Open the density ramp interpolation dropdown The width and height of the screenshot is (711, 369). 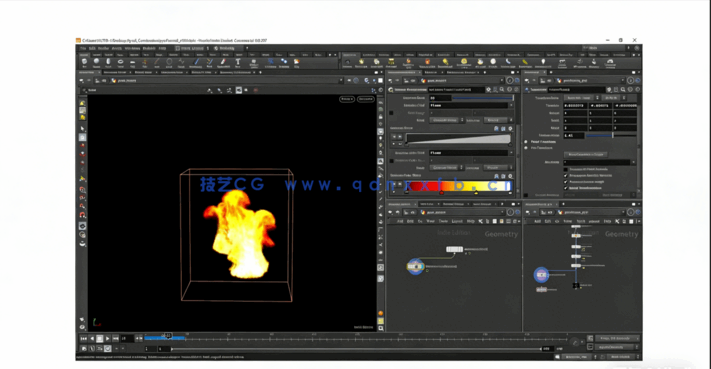447,120
